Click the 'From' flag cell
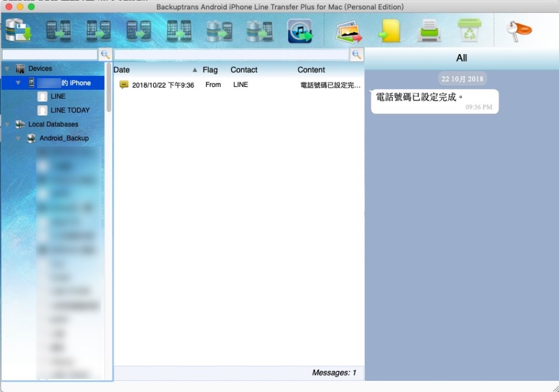The height and width of the screenshot is (392, 559). point(213,85)
